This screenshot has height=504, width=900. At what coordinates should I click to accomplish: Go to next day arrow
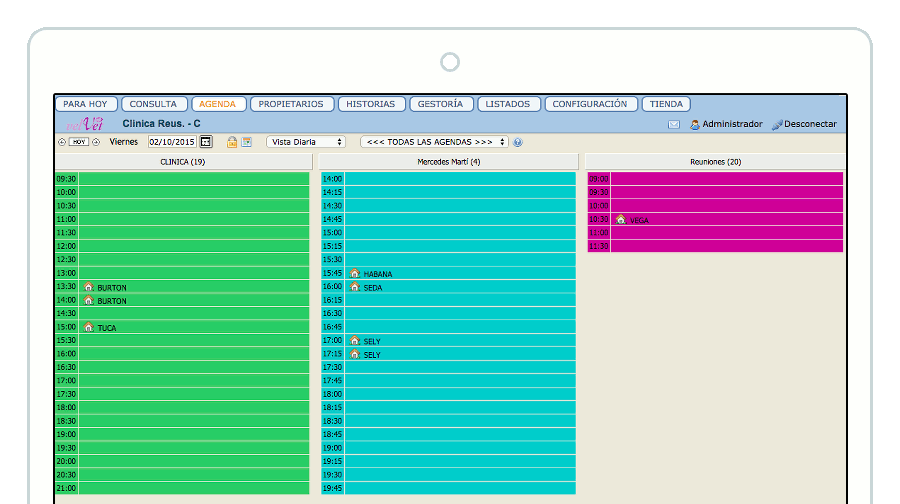coord(96,142)
